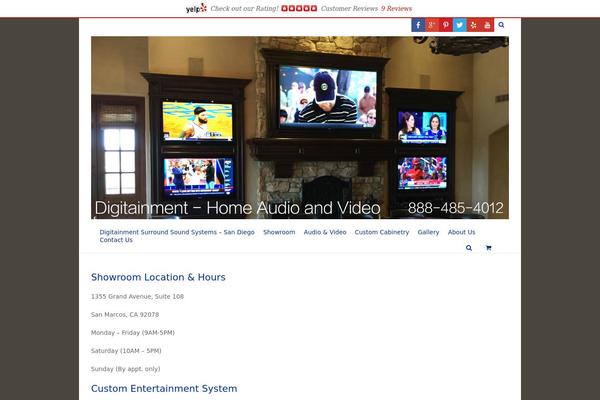The image size is (600, 400).
Task: Click the Check out our Rating text
Action: (x=243, y=8)
